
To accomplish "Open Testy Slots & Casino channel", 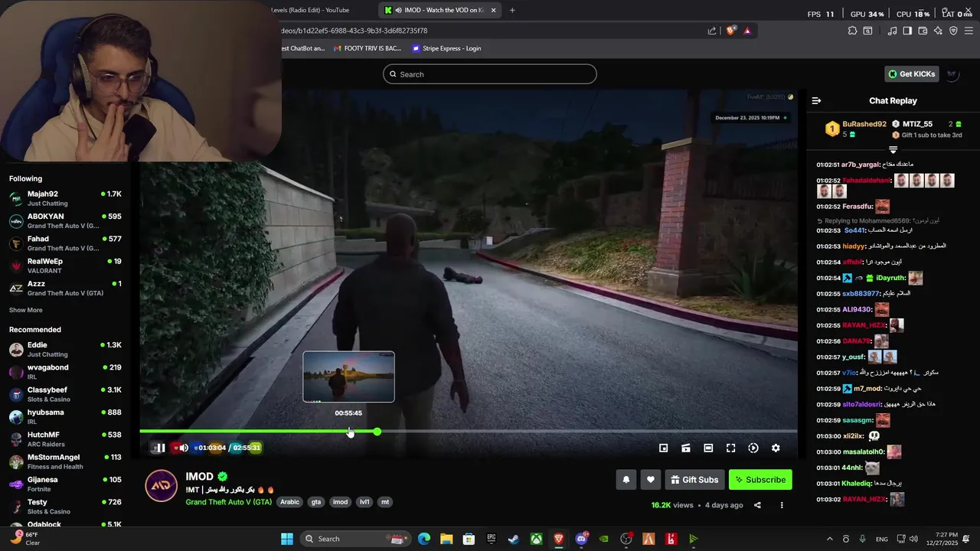I will (65, 507).
